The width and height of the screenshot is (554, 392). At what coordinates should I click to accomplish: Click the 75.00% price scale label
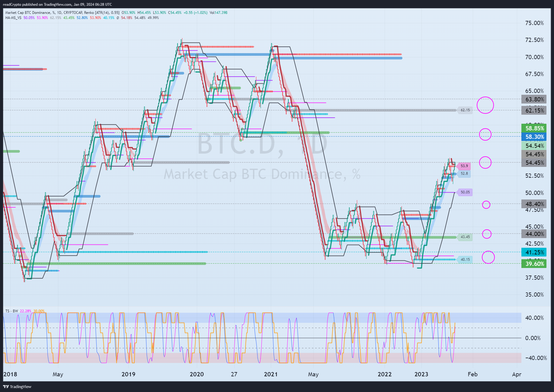point(534,23)
